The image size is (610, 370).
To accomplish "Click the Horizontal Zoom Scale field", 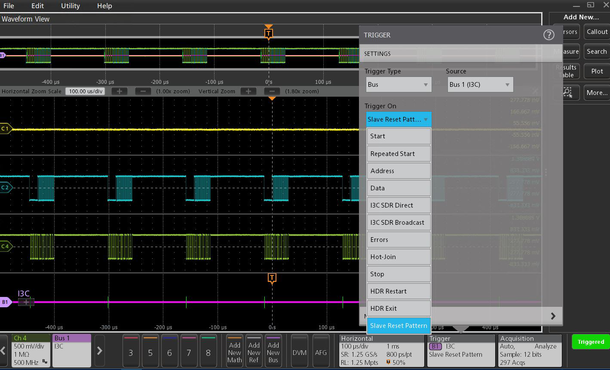I will click(85, 91).
